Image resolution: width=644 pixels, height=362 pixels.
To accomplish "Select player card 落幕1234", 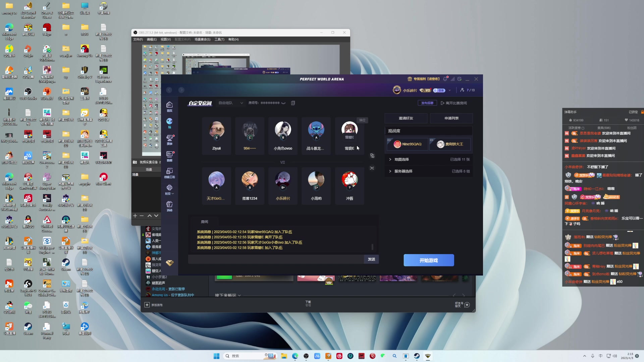I will pyautogui.click(x=250, y=186).
